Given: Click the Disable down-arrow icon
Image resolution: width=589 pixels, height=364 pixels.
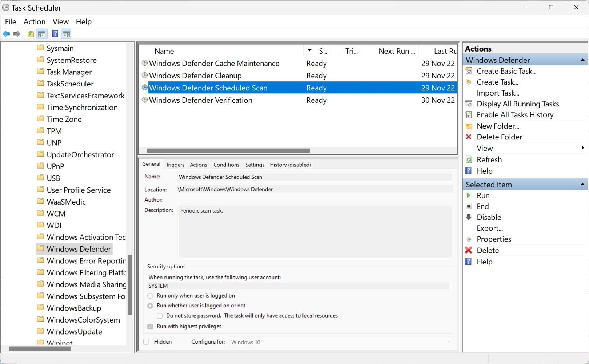Looking at the screenshot, I should pyautogui.click(x=469, y=217).
